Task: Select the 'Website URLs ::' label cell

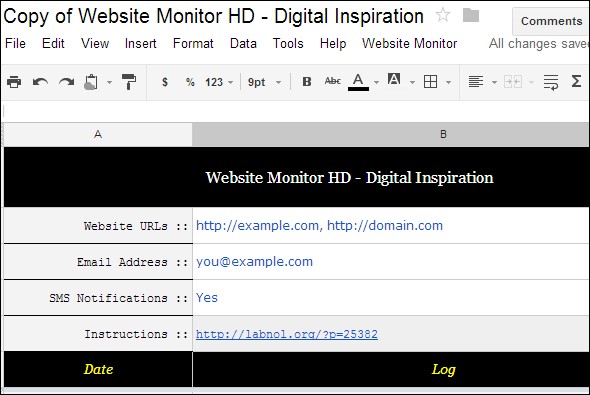Action: (98, 225)
